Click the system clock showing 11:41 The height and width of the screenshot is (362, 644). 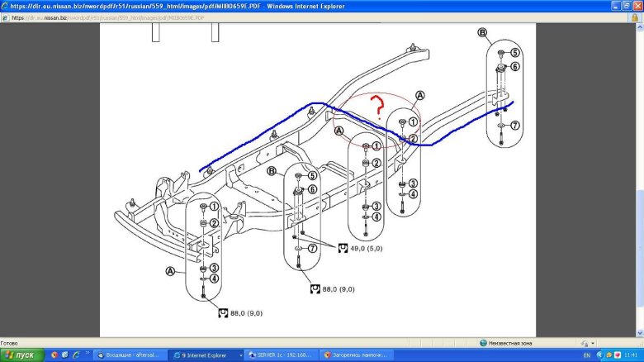632,355
